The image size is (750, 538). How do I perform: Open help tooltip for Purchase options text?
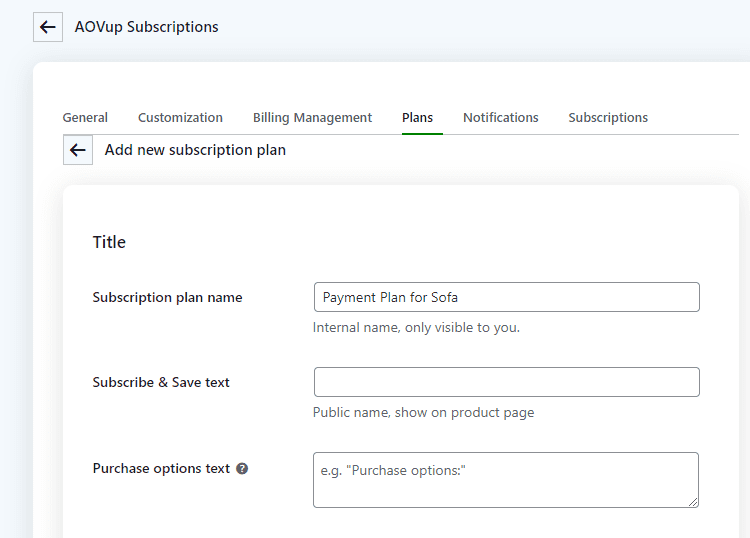click(x=243, y=469)
